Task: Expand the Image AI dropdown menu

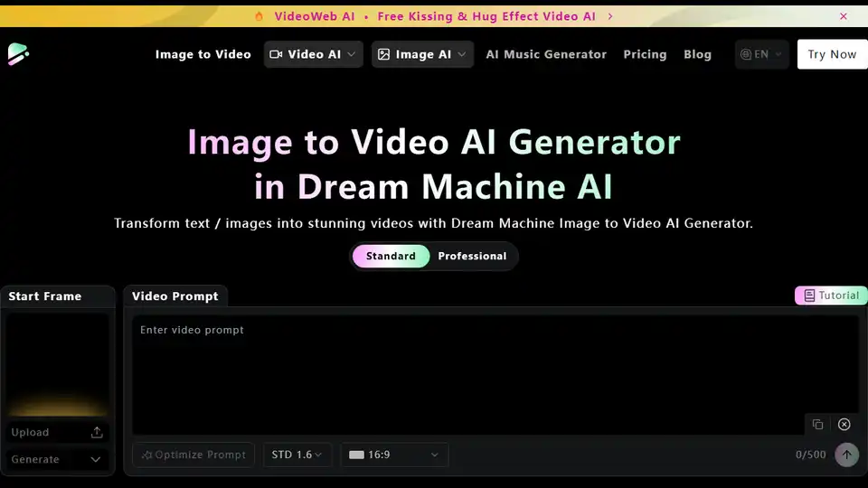Action: [x=422, y=54]
